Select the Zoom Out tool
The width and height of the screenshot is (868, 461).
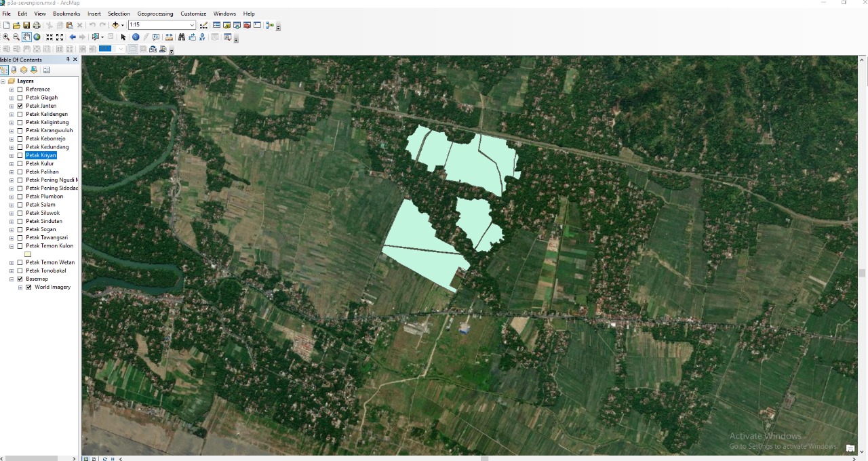16,37
